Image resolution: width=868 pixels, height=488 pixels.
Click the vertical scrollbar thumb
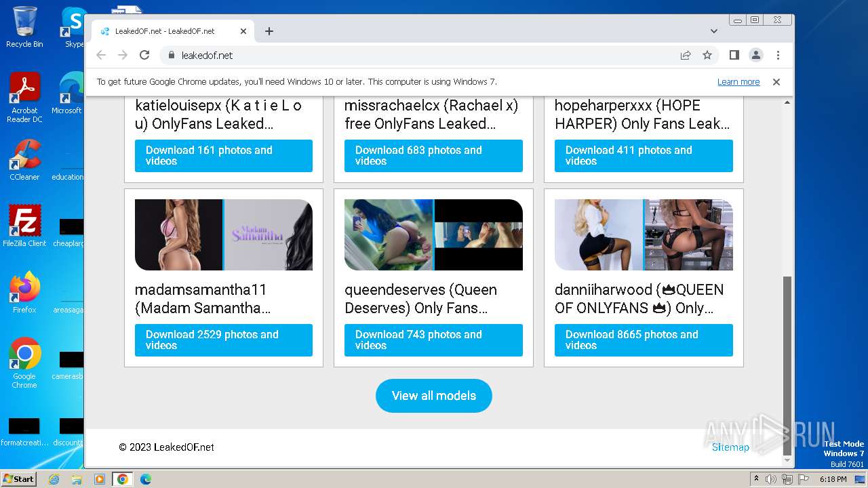point(787,365)
